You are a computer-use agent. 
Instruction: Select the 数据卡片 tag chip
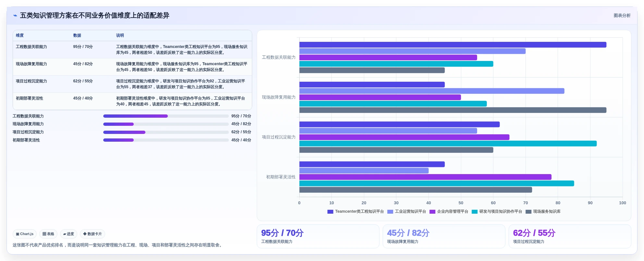(x=93, y=234)
